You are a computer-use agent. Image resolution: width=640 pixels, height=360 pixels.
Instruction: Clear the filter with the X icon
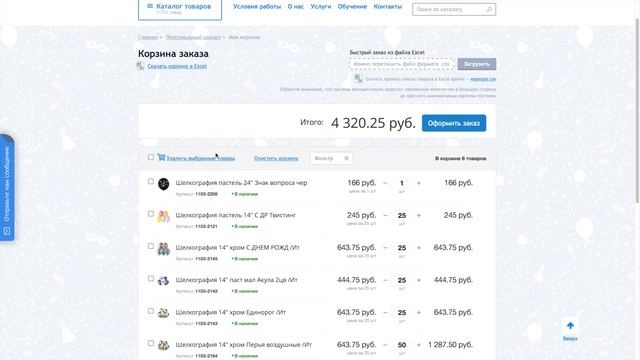(x=346, y=158)
